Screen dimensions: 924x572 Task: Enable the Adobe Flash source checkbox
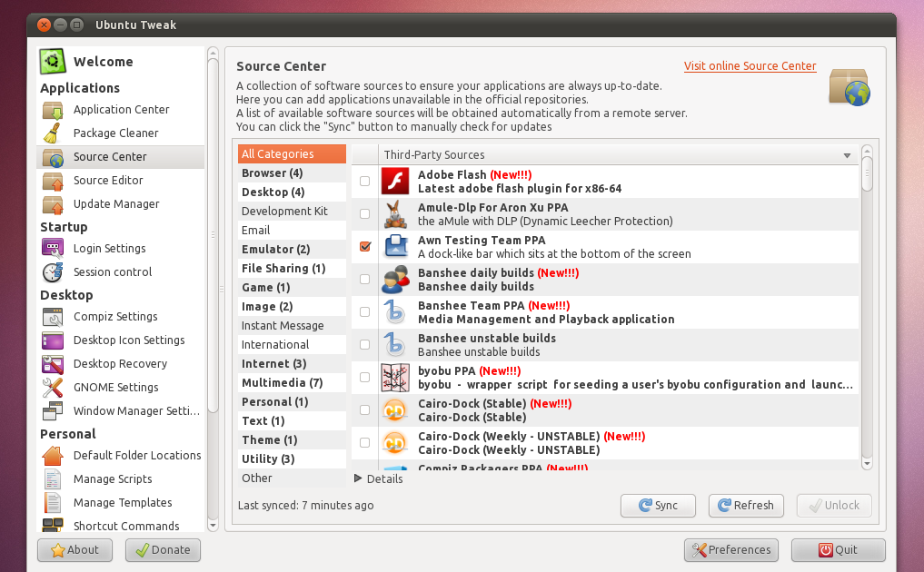tap(364, 180)
